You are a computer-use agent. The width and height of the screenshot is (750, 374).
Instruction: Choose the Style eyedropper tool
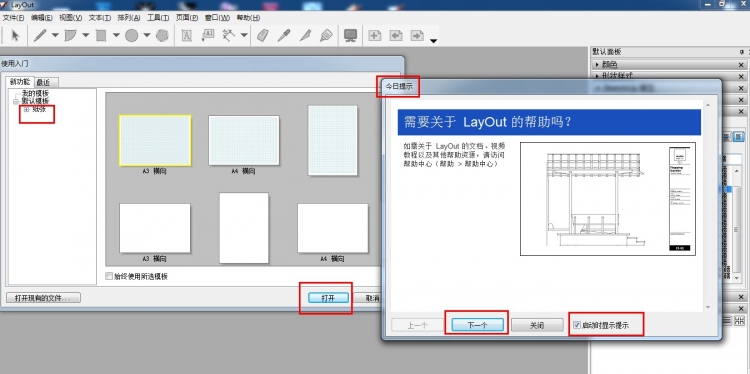point(284,35)
